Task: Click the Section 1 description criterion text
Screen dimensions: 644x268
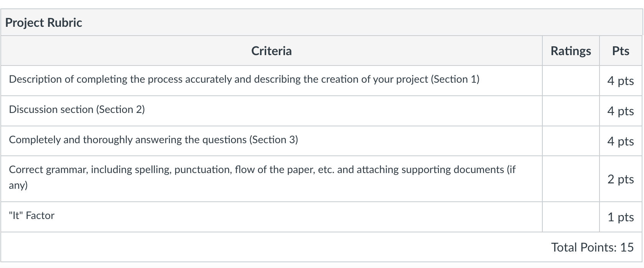Action: (244, 79)
